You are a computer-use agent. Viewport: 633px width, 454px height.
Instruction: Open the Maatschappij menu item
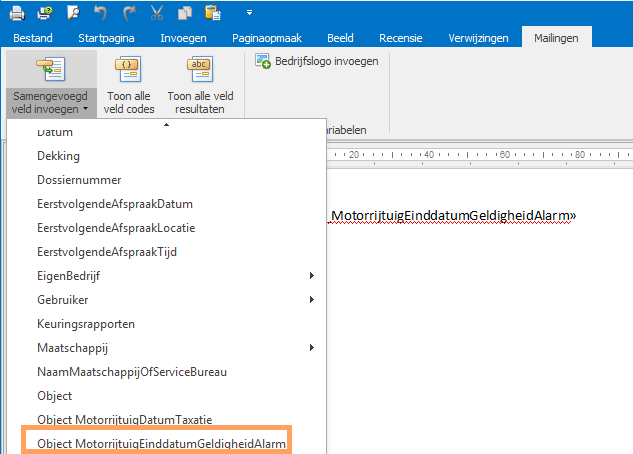pyautogui.click(x=166, y=348)
